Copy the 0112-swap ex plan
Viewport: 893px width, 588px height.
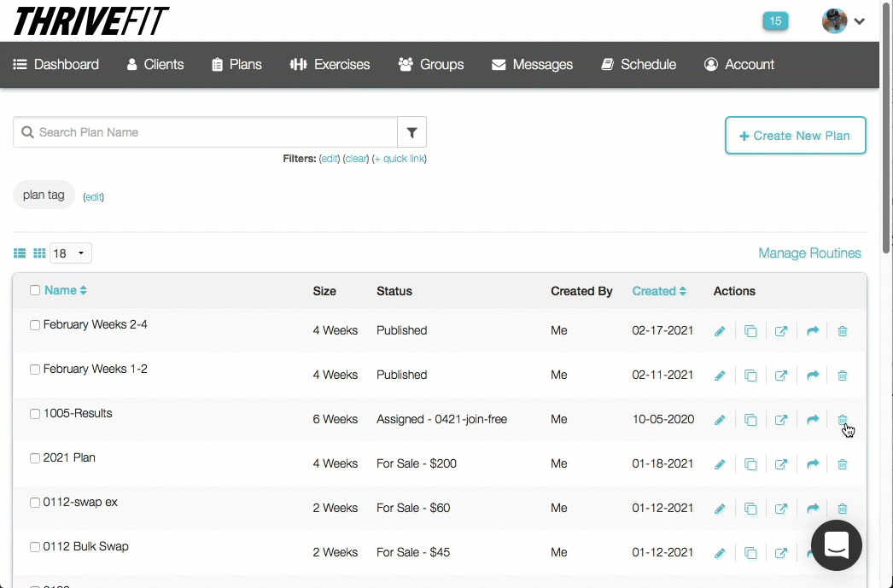coord(750,509)
